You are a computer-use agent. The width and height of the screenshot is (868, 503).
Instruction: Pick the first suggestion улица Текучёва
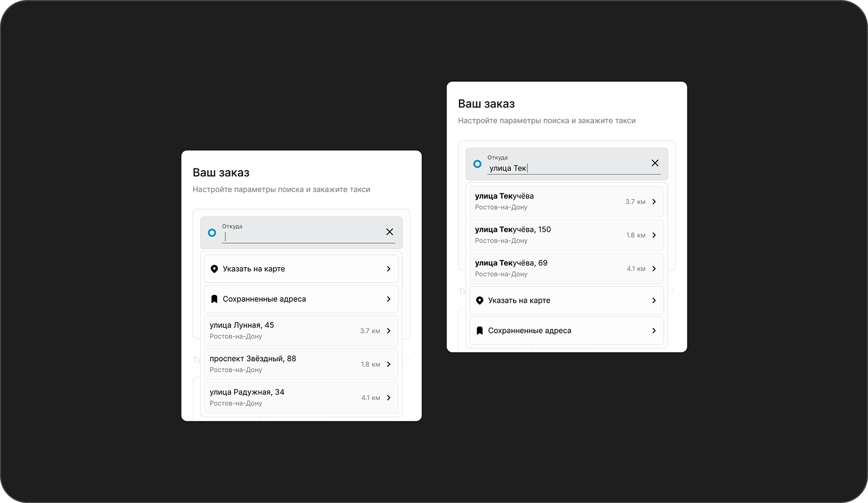[566, 202]
